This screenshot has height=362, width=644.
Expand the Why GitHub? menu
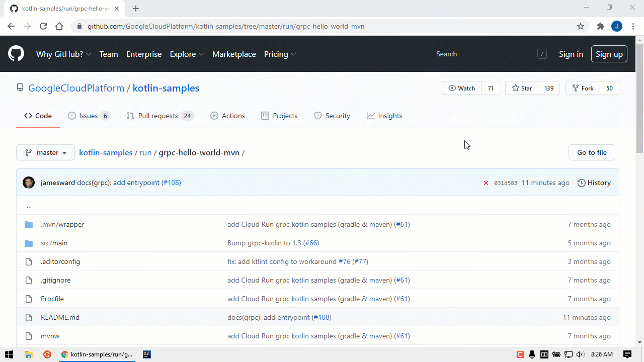[64, 54]
